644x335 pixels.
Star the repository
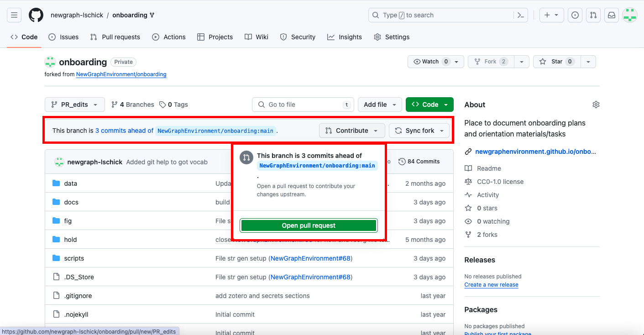[557, 62]
